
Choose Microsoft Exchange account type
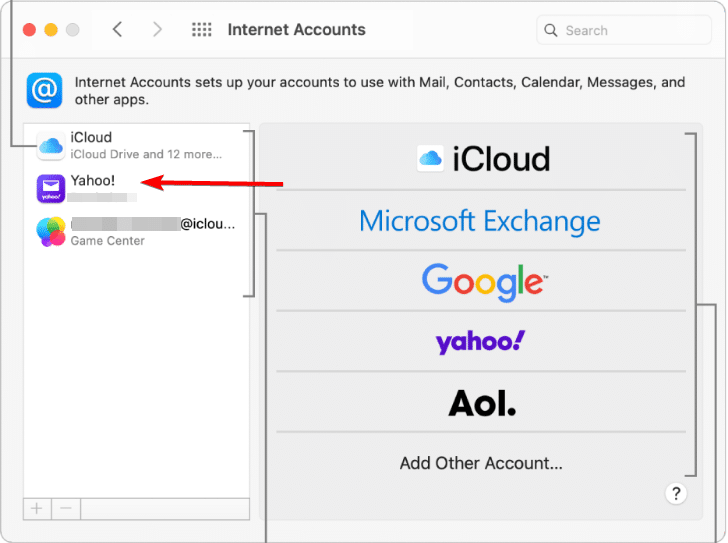tap(480, 221)
